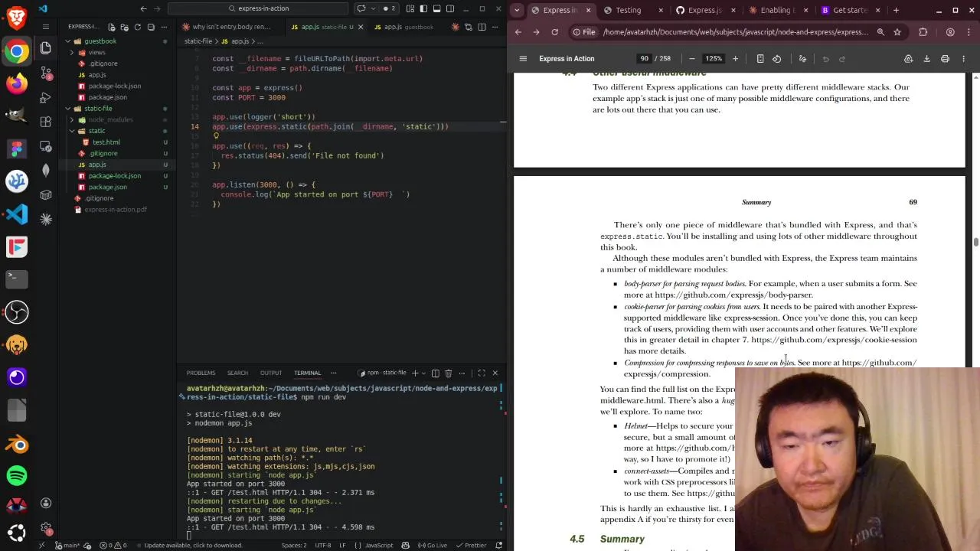Zoom out the PDF with minus button

point(692,59)
